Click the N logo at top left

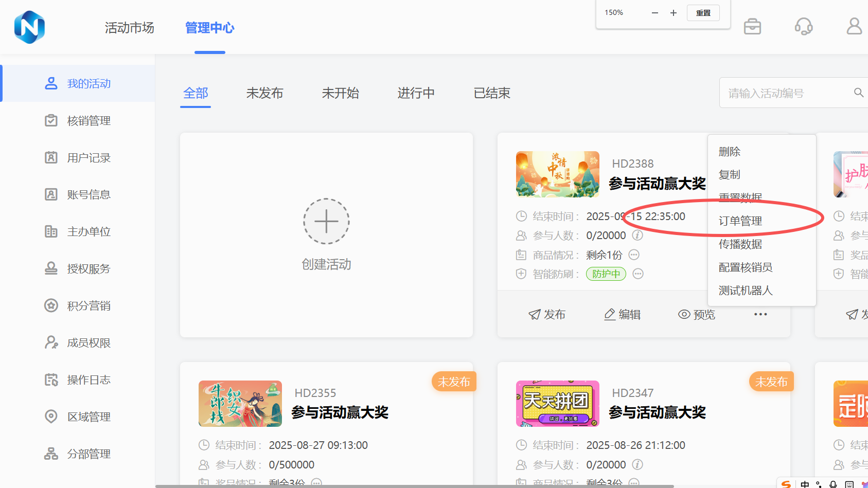click(29, 27)
